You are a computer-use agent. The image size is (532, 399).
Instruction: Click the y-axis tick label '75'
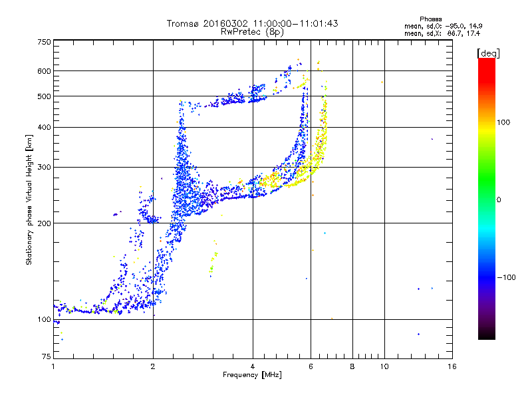47,356
